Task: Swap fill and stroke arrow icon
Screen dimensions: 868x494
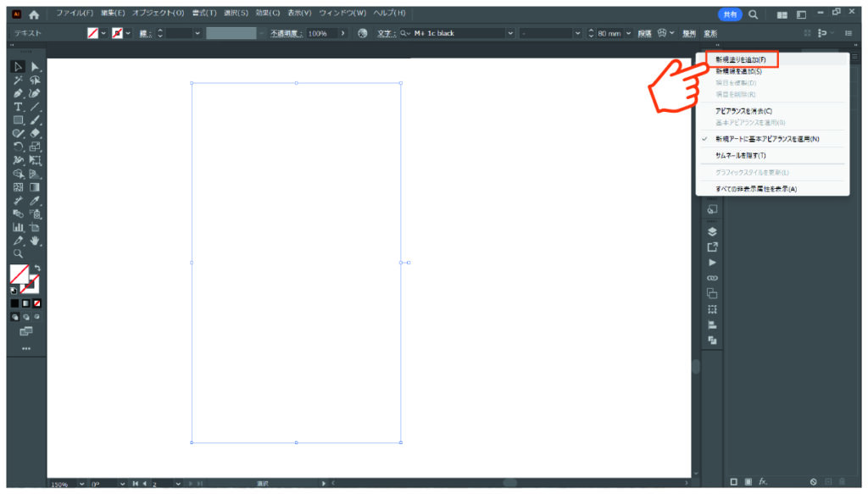Action: tap(37, 268)
